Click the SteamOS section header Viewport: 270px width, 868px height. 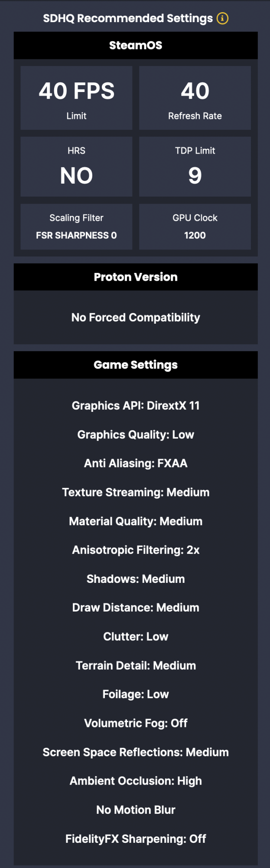(x=136, y=45)
